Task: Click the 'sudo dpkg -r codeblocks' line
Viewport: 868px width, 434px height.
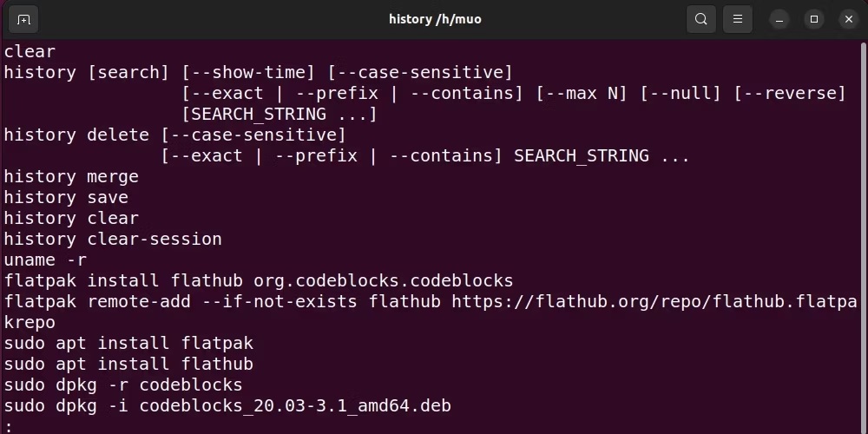Action: point(123,385)
